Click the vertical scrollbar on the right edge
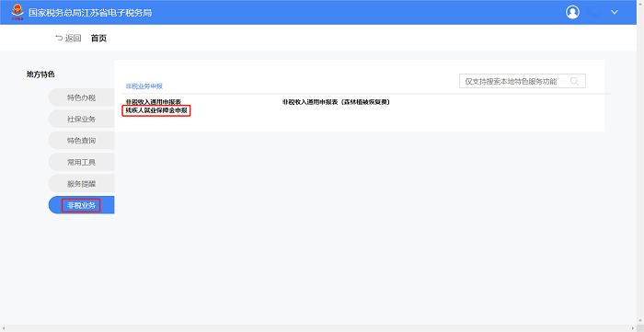The width and height of the screenshot is (644, 332). pyautogui.click(x=640, y=162)
